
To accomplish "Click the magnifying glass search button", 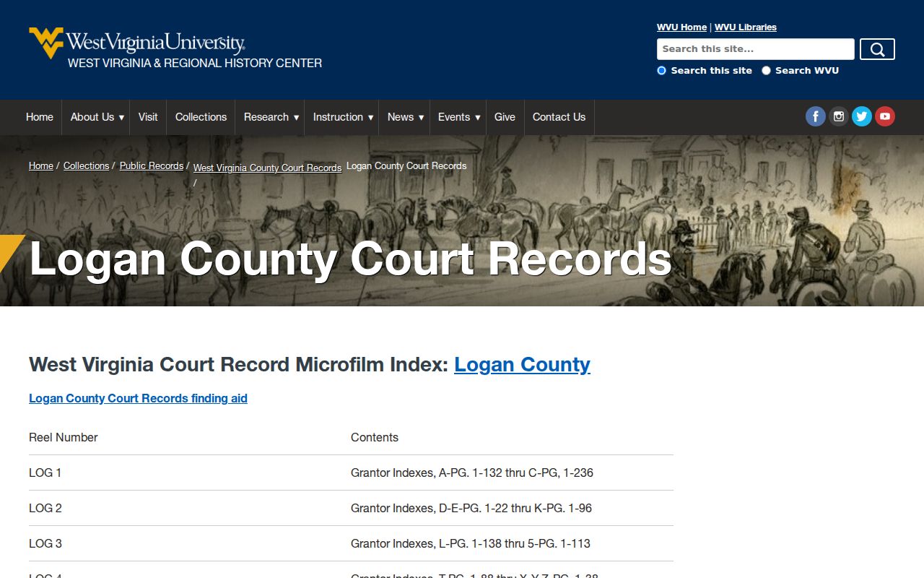I will tap(877, 49).
